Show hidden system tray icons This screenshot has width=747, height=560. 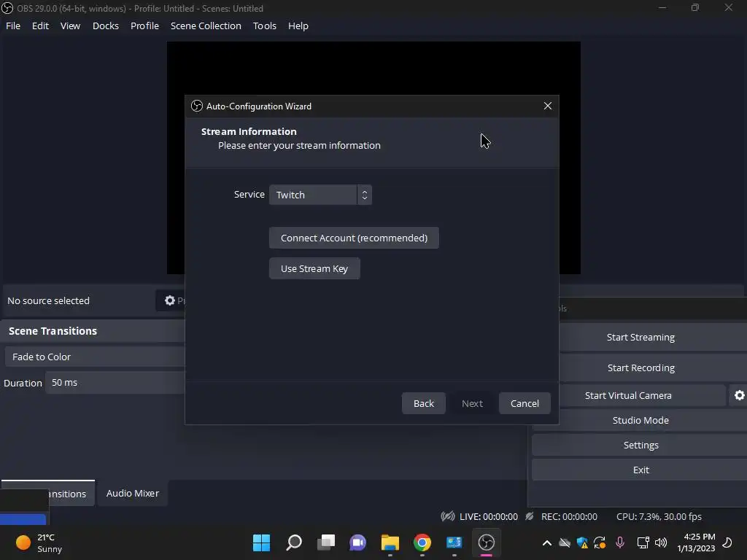(547, 542)
